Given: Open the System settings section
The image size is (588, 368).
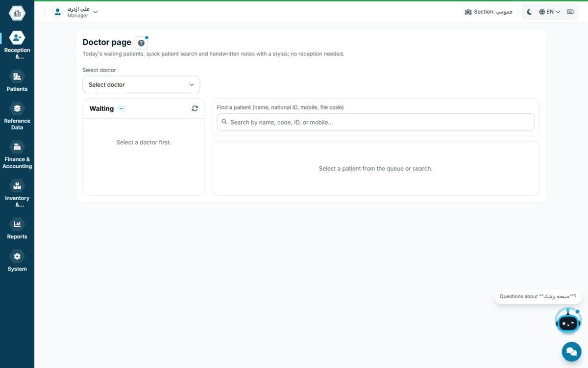Looking at the screenshot, I should click(17, 262).
